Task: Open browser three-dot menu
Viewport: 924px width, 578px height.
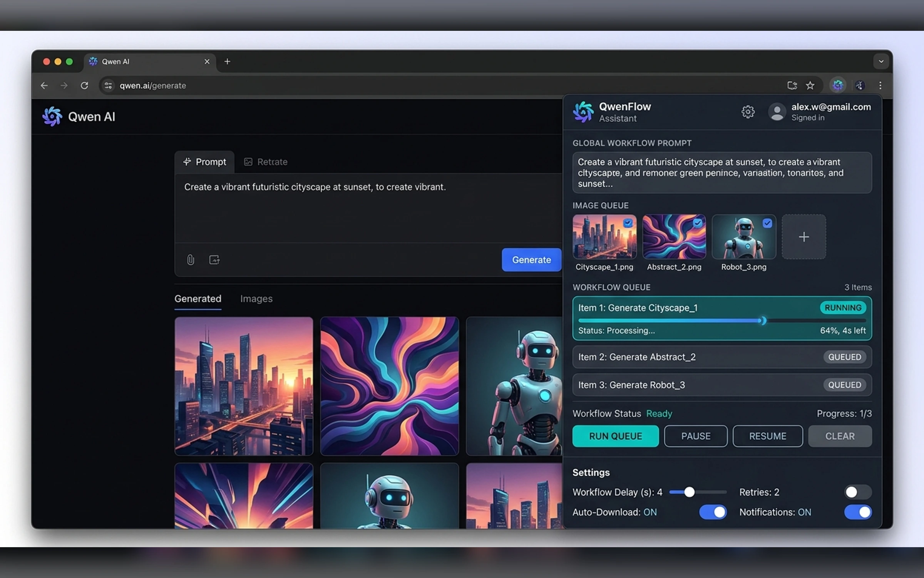Action: click(x=880, y=86)
